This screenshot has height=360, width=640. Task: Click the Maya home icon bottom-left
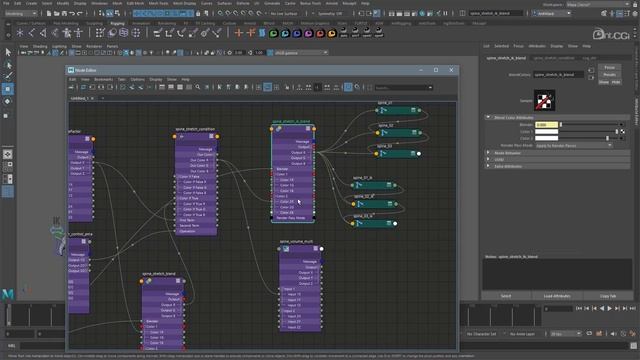pyautogui.click(x=8, y=294)
